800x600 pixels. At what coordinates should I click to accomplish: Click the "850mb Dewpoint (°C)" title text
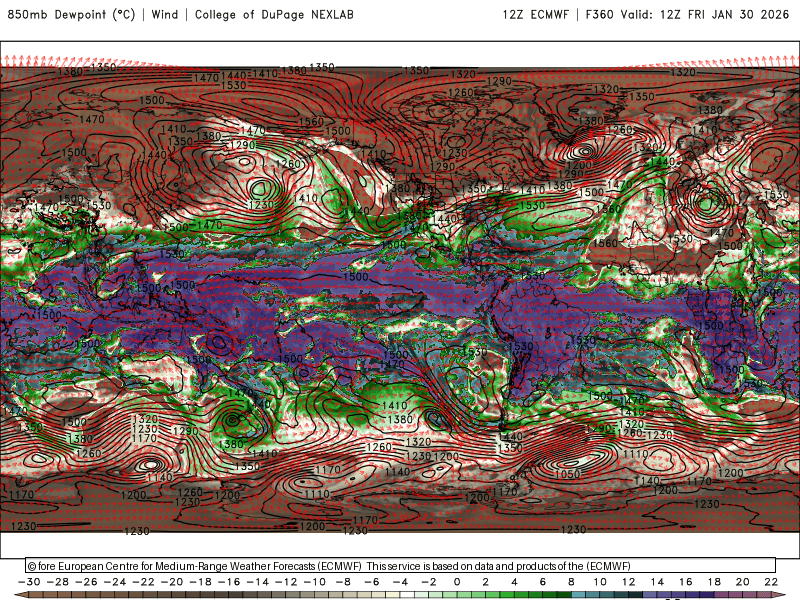pyautogui.click(x=71, y=14)
